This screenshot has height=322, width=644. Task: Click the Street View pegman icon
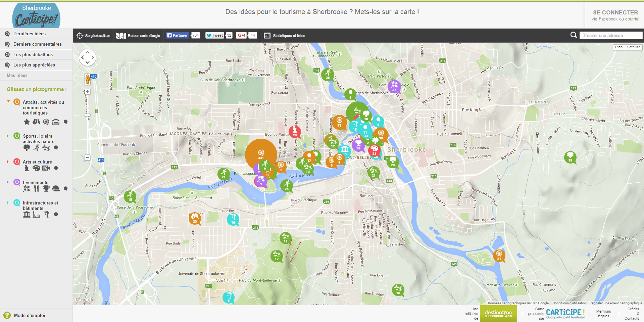88,79
